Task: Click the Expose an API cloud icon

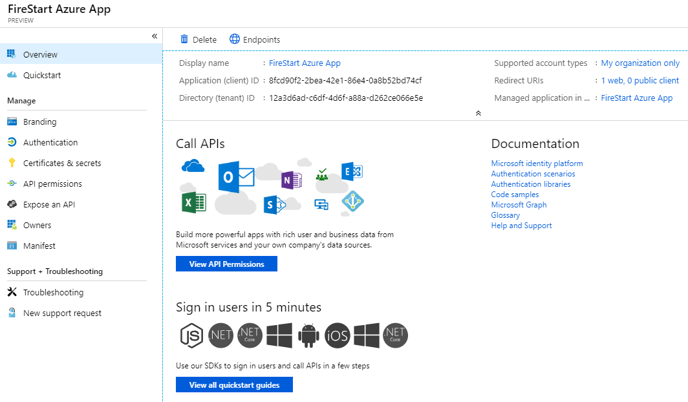Action: point(12,204)
